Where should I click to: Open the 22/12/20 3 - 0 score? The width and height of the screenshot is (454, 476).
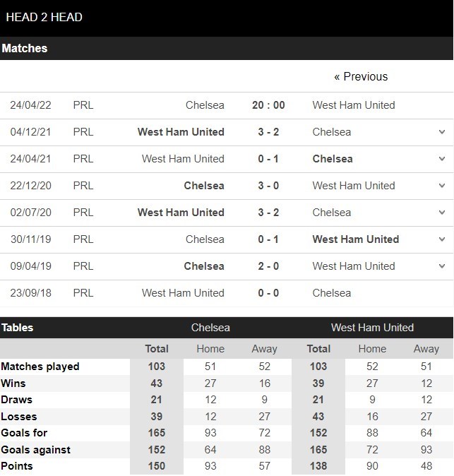point(268,186)
